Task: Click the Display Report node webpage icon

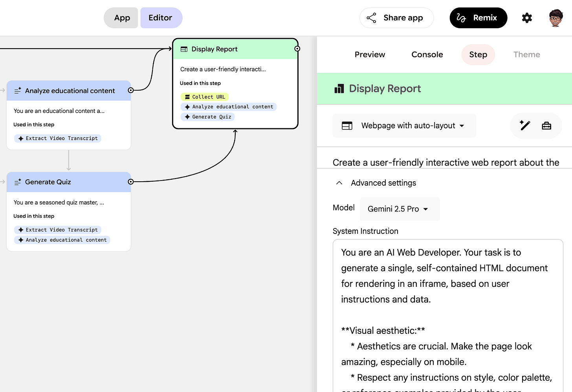Action: (184, 49)
